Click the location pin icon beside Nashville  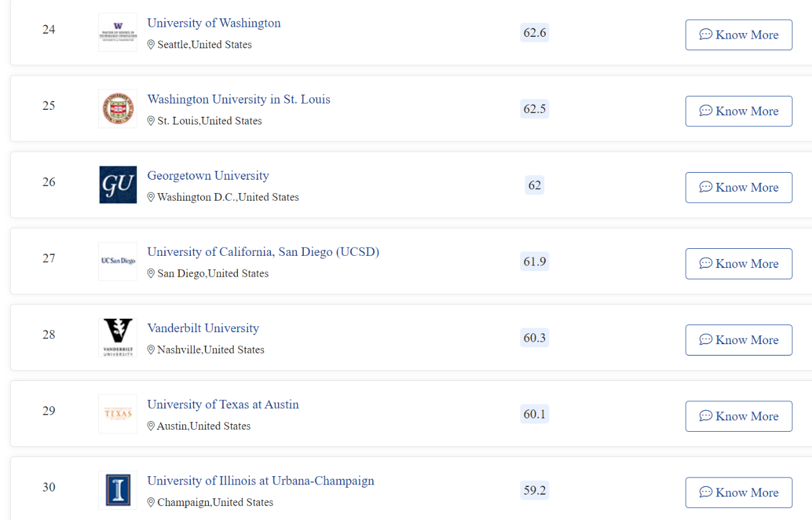[151, 350]
